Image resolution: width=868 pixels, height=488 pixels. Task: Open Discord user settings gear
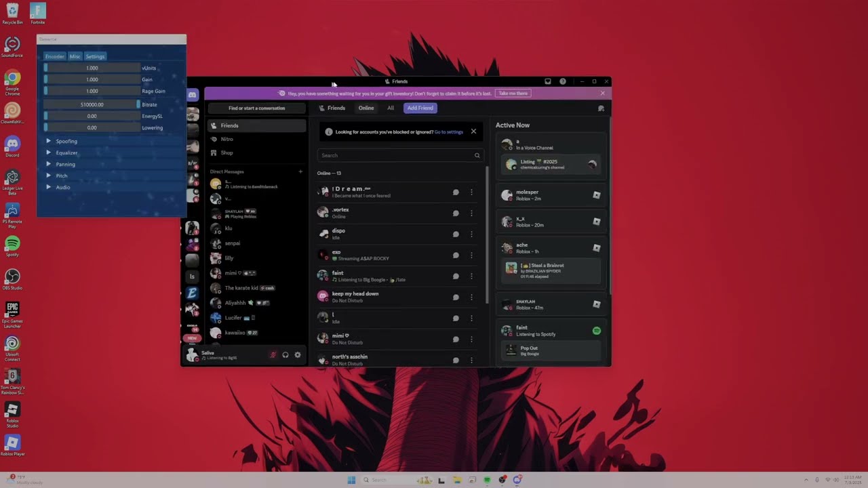pyautogui.click(x=297, y=354)
